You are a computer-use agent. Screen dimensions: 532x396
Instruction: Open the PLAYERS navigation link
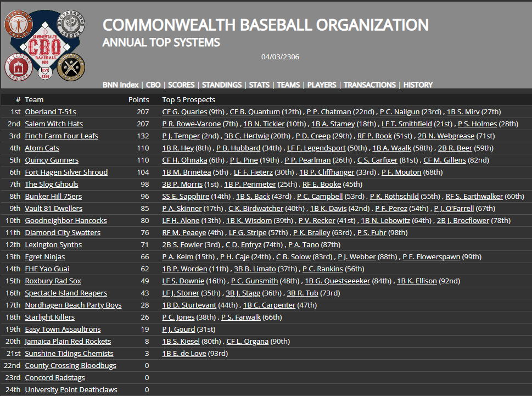pyautogui.click(x=322, y=85)
